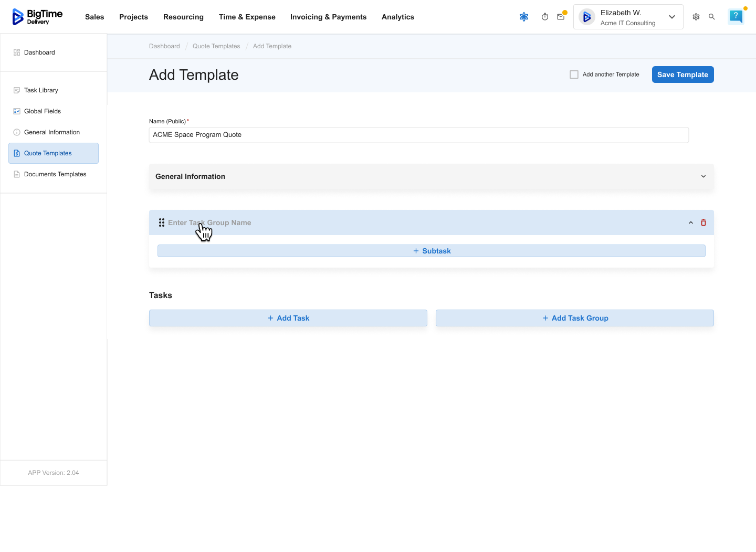Collapse the task group with chevron

(691, 222)
